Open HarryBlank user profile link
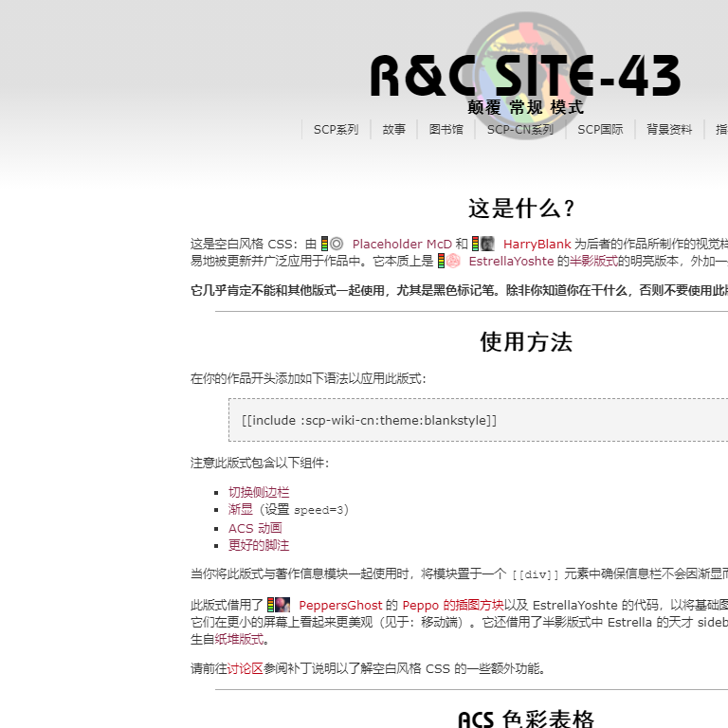The width and height of the screenshot is (728, 728). 537,245
